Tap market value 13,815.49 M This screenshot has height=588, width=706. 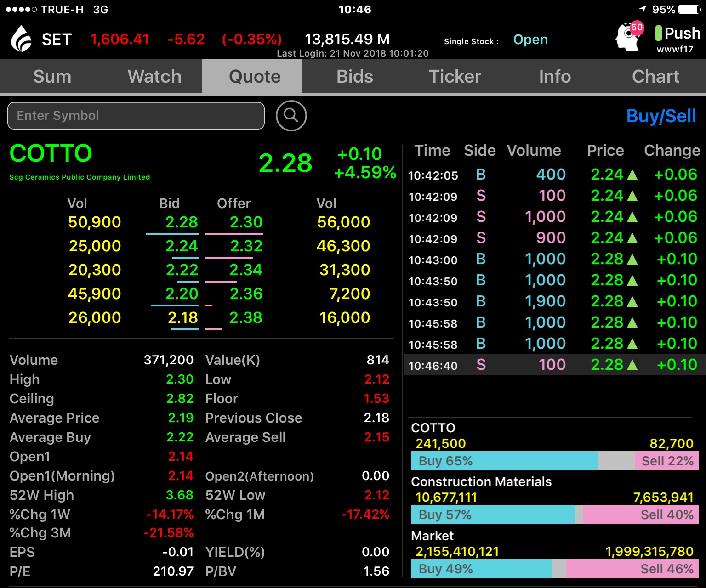point(347,39)
